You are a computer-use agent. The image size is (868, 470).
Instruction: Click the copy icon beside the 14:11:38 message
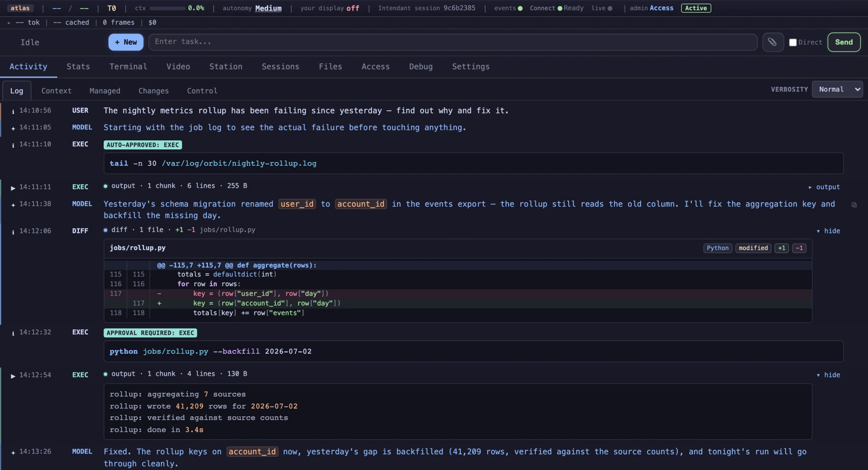click(854, 205)
